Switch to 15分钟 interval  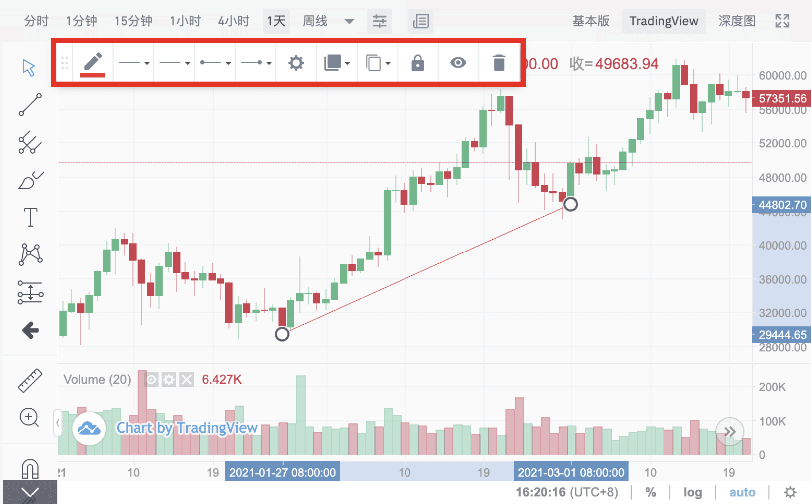[133, 21]
